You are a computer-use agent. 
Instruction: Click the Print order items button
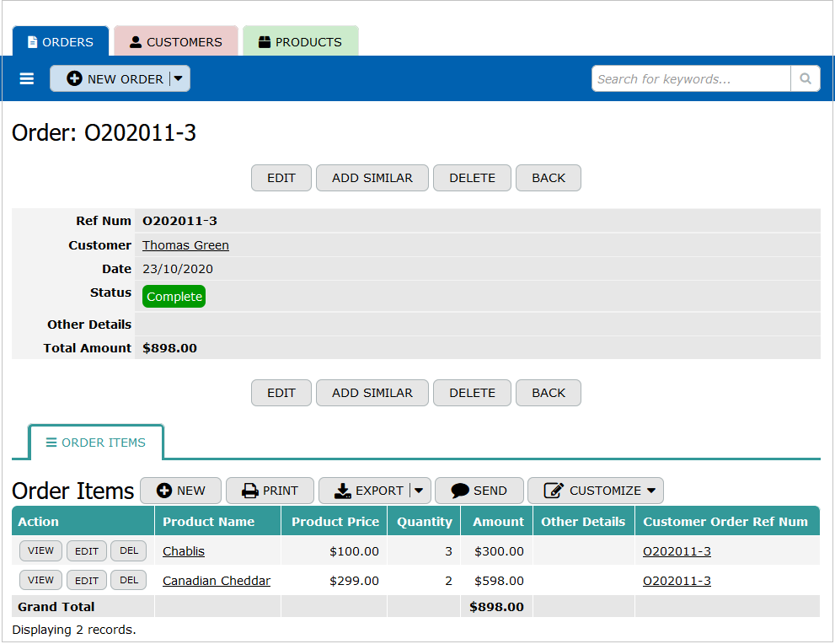pos(270,491)
